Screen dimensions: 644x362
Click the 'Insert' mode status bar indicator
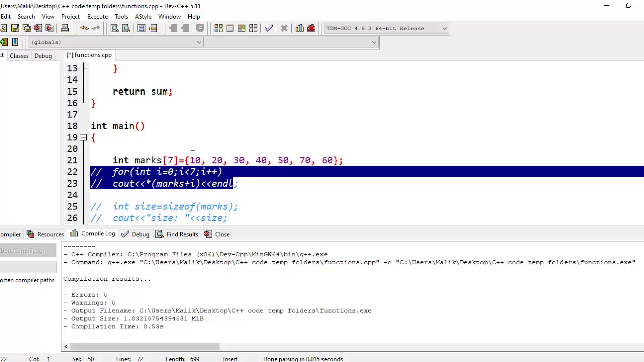(230, 359)
